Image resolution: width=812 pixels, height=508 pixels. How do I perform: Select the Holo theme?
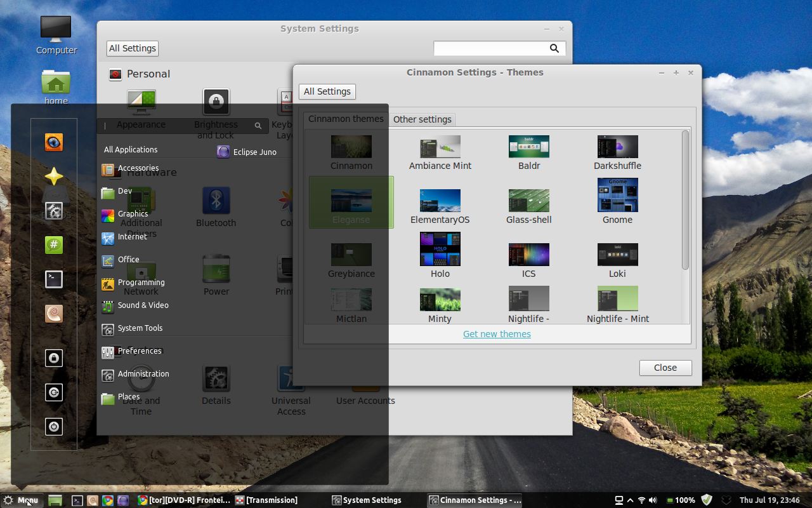pos(440,255)
